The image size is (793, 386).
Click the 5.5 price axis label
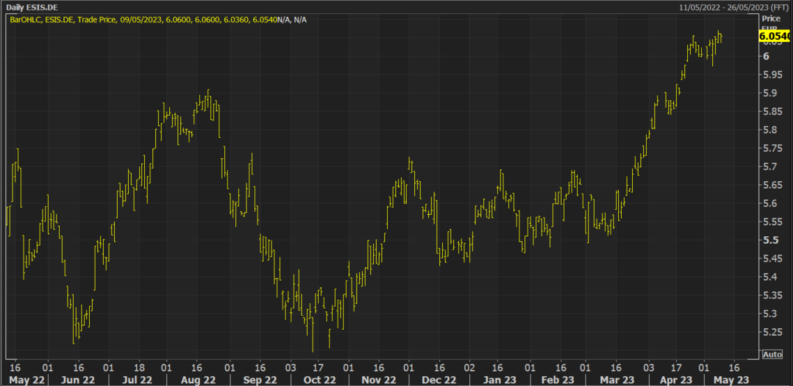coord(769,240)
